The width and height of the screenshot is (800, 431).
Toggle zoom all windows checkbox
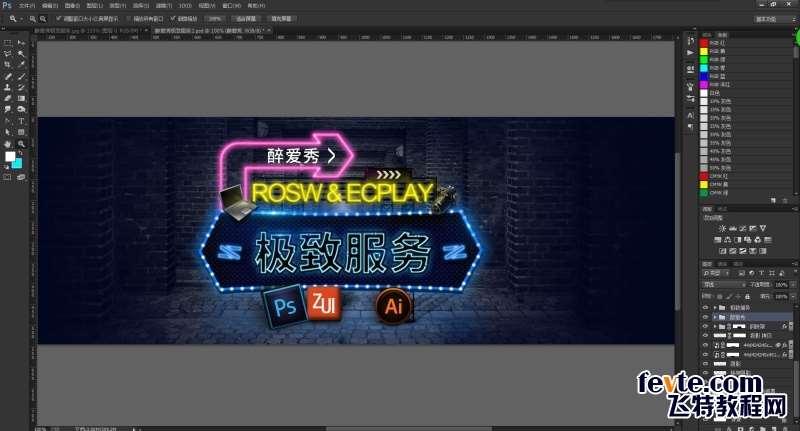[129, 19]
